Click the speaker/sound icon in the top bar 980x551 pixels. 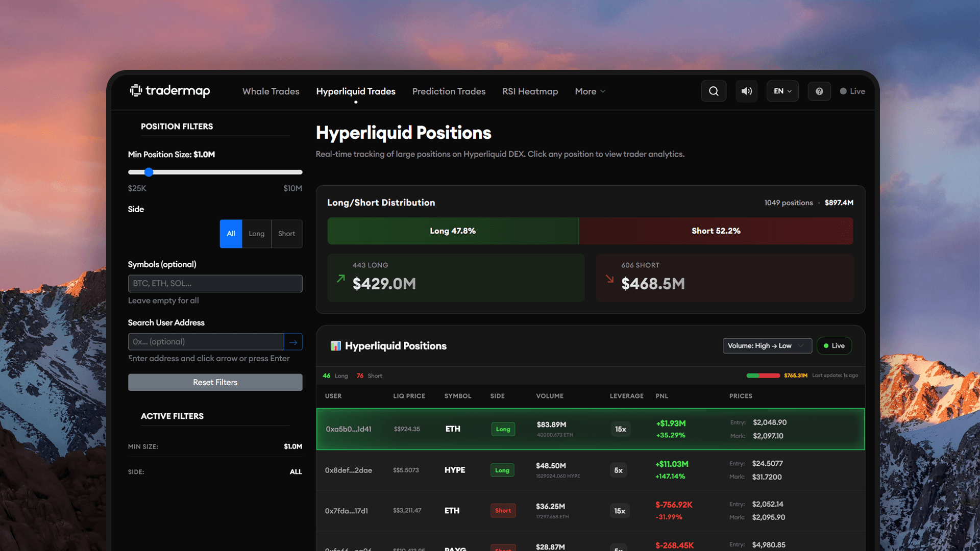[x=746, y=91]
